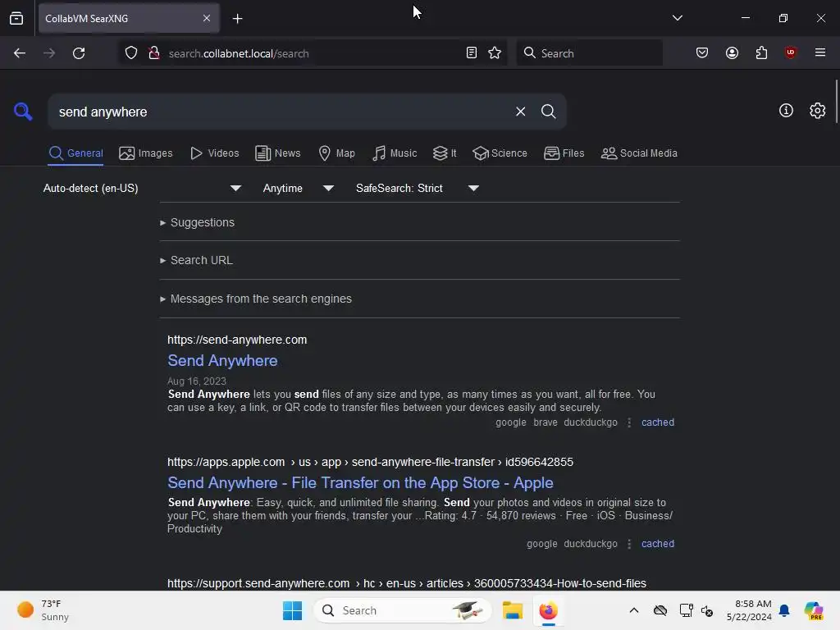Screen dimensions: 840x630
Task: Open the Anytime time range dropdown
Action: tap(298, 188)
